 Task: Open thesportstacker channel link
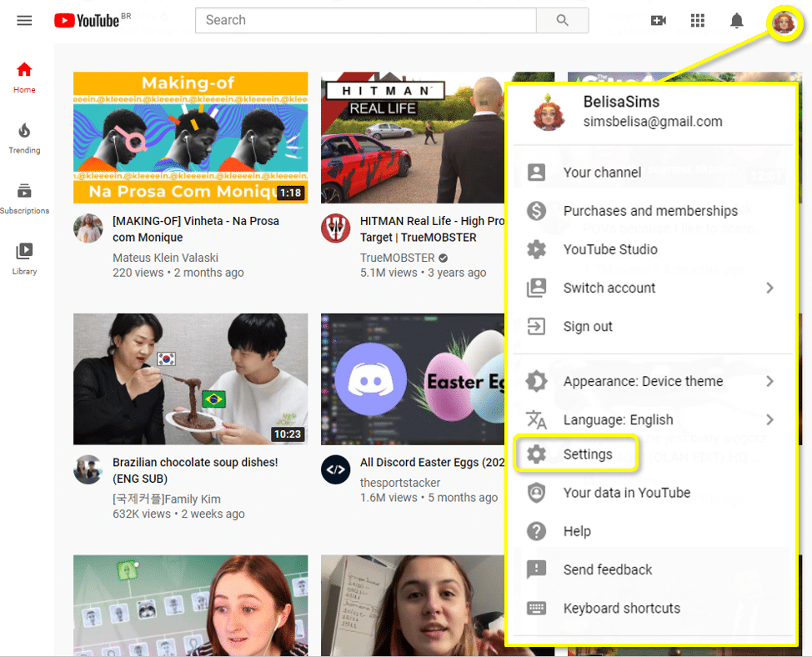pos(400,483)
